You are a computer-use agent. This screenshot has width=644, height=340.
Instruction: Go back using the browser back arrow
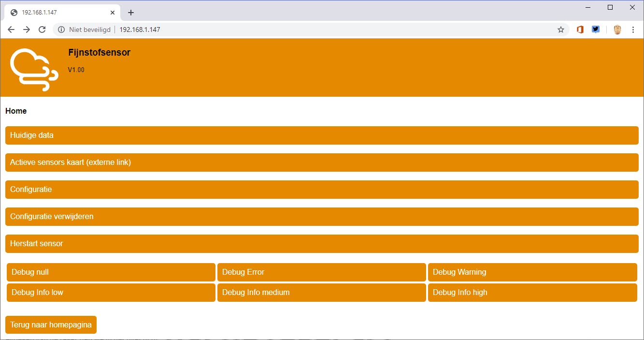tap(11, 30)
